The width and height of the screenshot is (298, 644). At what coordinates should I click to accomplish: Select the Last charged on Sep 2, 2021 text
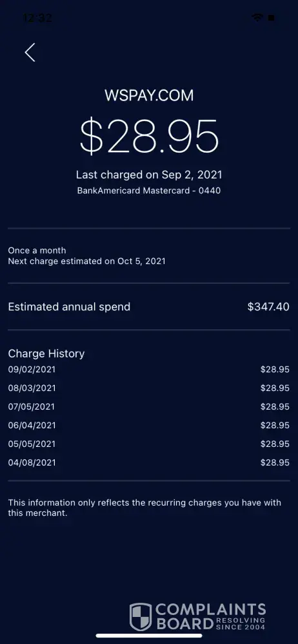(x=149, y=175)
